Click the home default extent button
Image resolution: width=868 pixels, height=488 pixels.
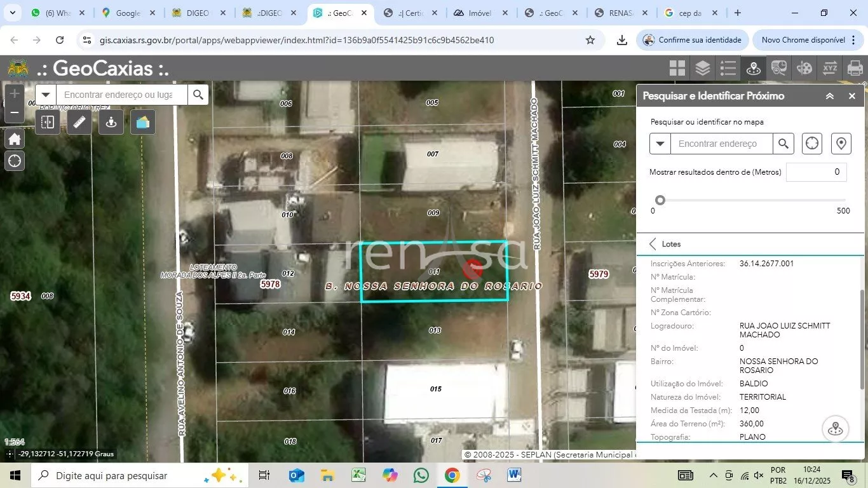pyautogui.click(x=15, y=139)
